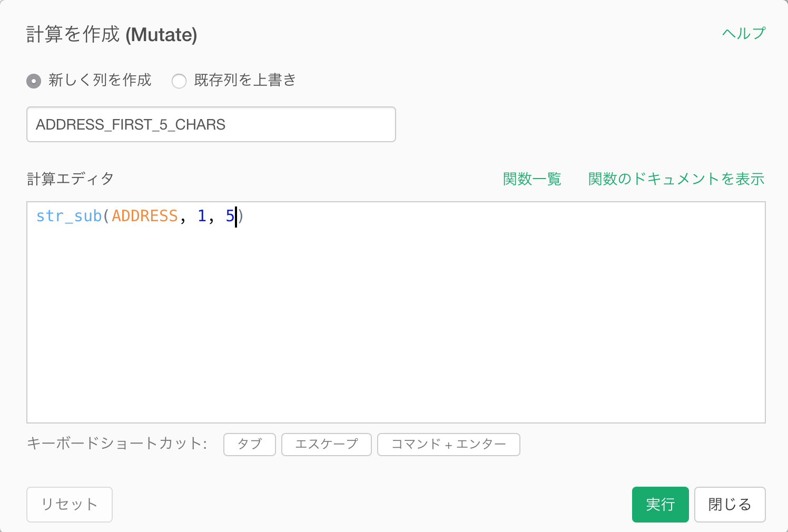Click the str_sub function name in editor
Viewport: 788px width, 532px height.
(x=69, y=216)
